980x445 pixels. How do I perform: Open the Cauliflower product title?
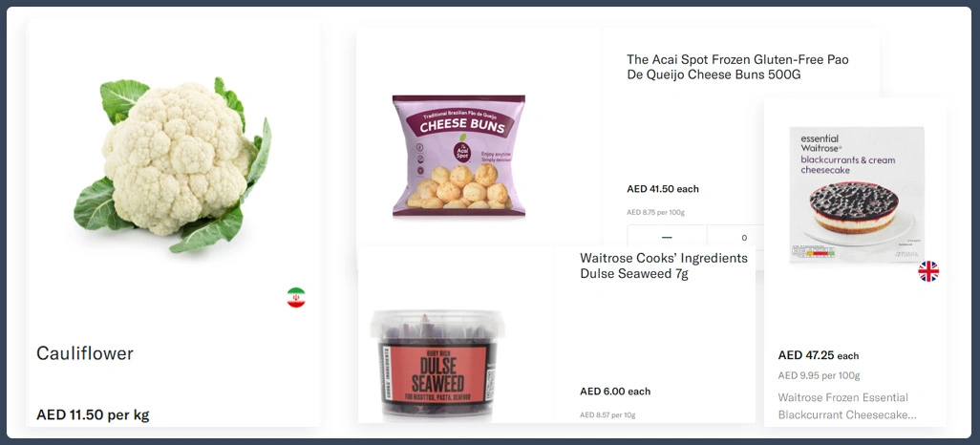click(85, 353)
